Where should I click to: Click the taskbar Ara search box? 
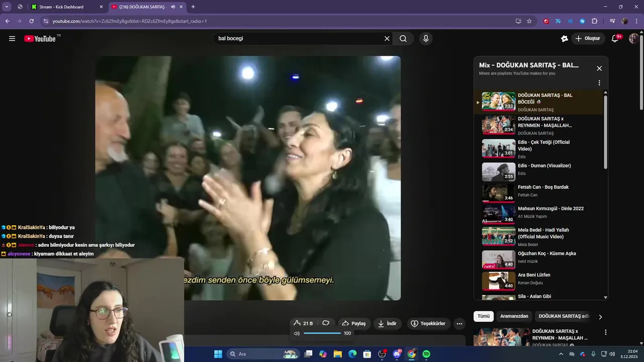tap(263, 354)
